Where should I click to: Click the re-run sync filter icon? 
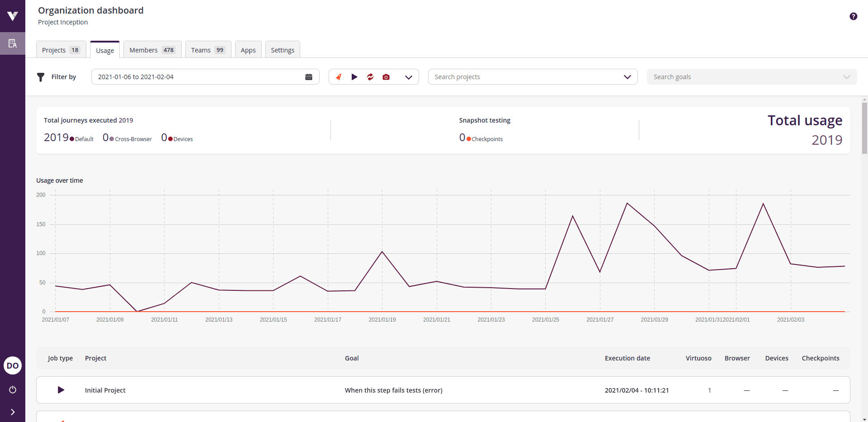[370, 77]
